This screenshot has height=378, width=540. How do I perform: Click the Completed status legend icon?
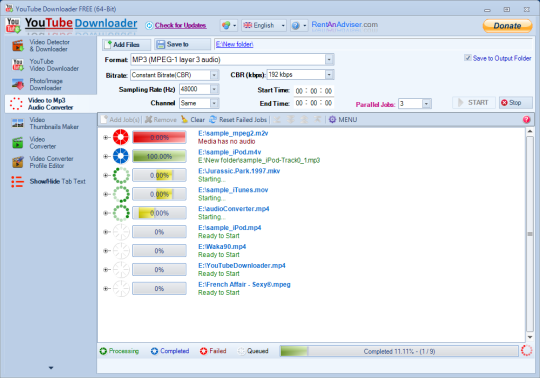(x=154, y=351)
